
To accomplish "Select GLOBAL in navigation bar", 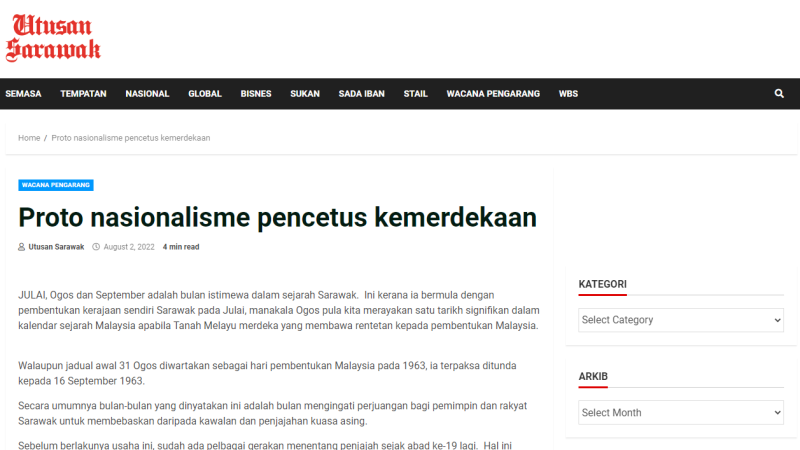I will point(205,94).
